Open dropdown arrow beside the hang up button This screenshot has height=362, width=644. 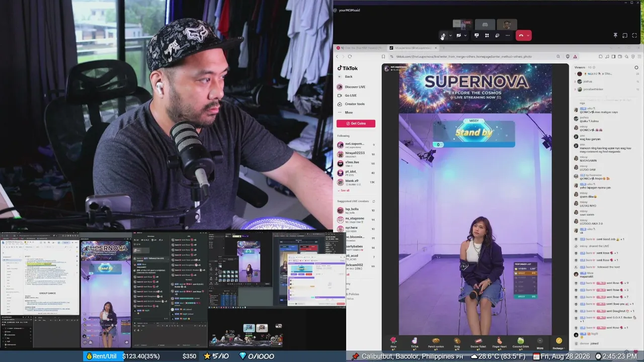click(x=528, y=35)
